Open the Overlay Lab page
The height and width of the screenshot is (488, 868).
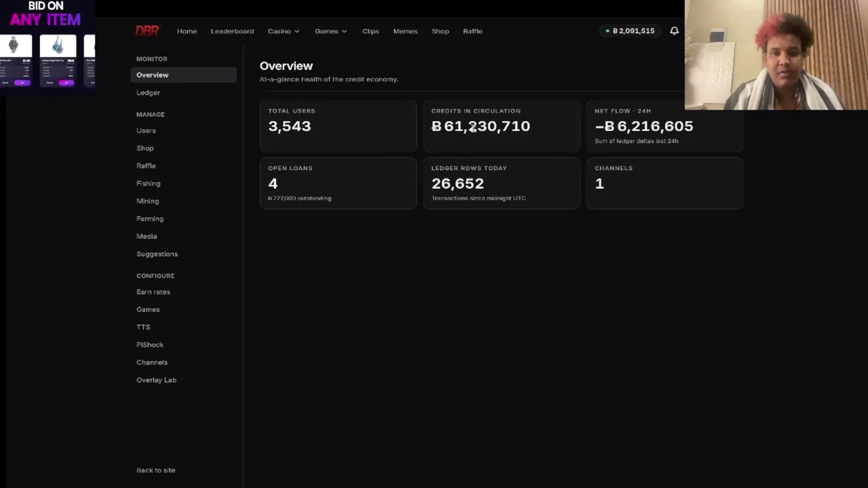point(157,380)
